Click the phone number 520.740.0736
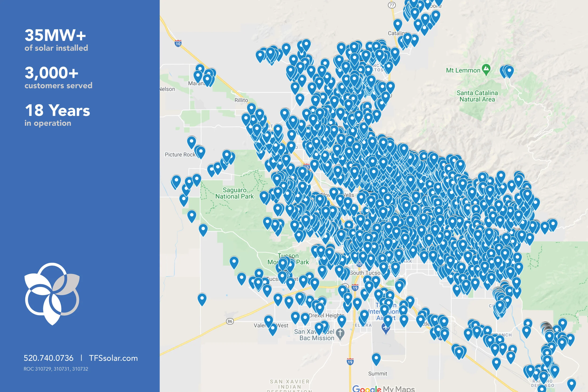588x392 pixels. pyautogui.click(x=48, y=358)
